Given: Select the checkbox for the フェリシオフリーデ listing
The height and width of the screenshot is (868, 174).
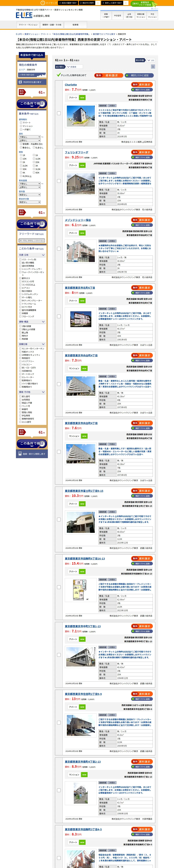Looking at the screenshot, I should coord(59,181).
